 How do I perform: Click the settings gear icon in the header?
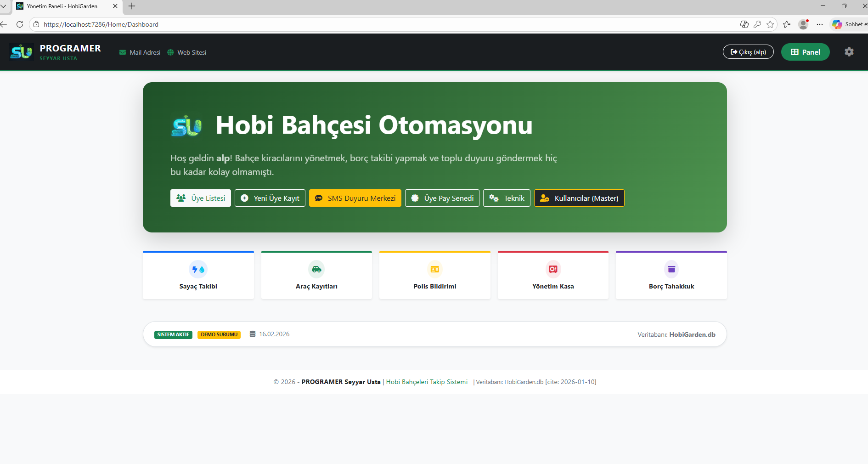pos(849,52)
